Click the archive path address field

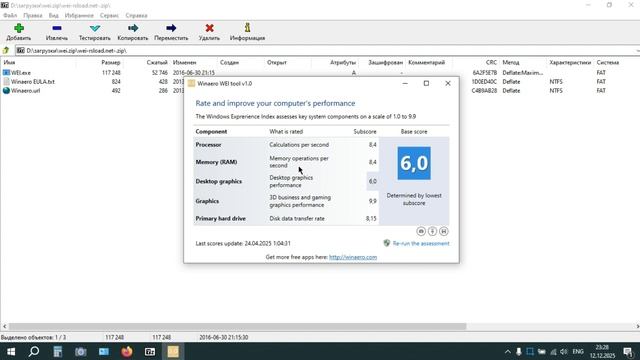[x=327, y=50]
